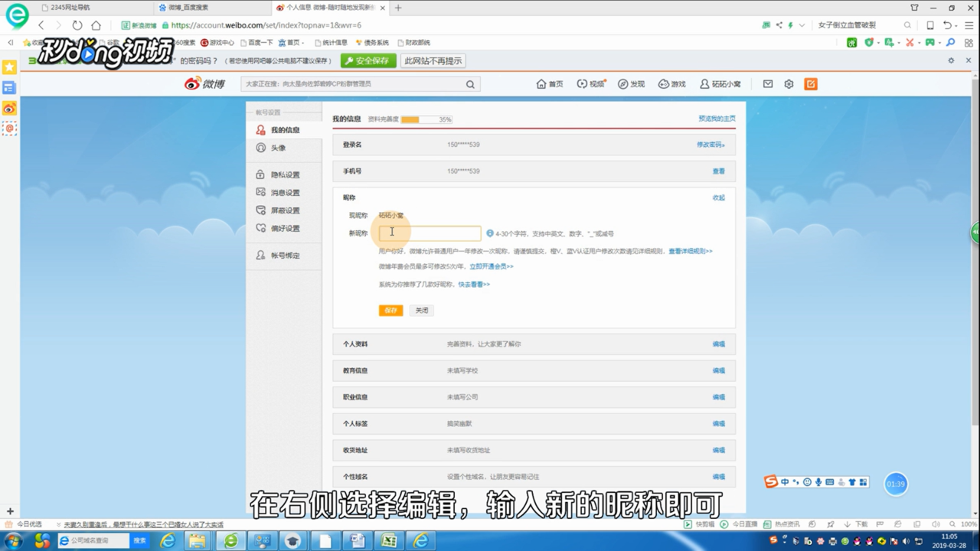Click the Sogou input method S icon
Screen dimensions: 980x551
(x=771, y=481)
